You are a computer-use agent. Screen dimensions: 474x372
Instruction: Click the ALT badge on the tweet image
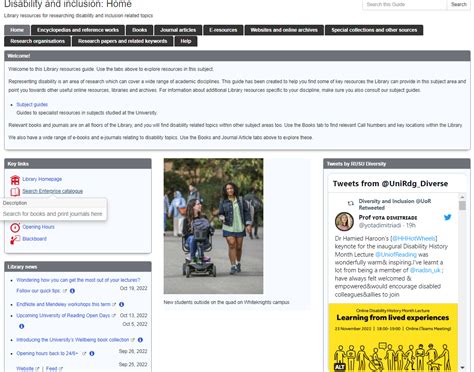339,367
